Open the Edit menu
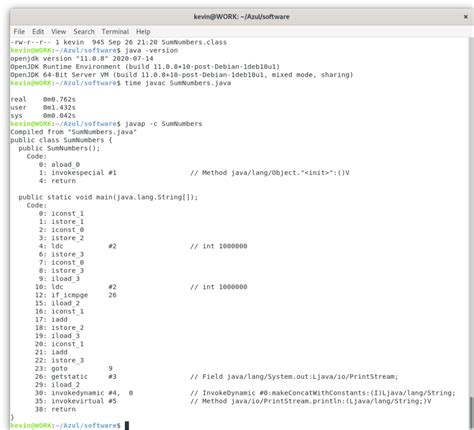The image size is (474, 430). pyautogui.click(x=38, y=32)
